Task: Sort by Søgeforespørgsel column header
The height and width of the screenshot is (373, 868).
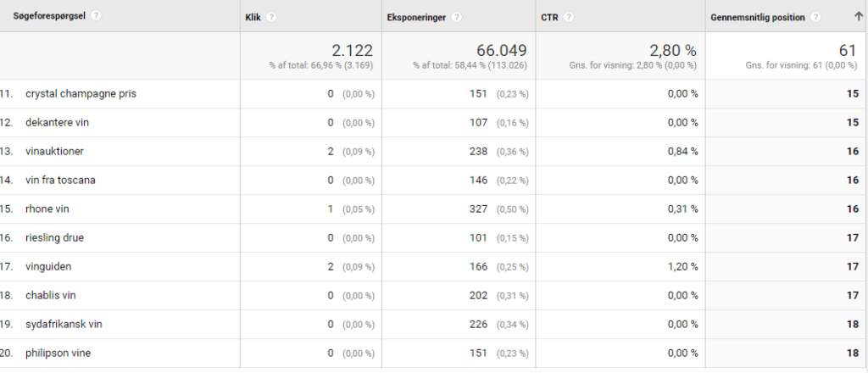Action: click(x=49, y=16)
